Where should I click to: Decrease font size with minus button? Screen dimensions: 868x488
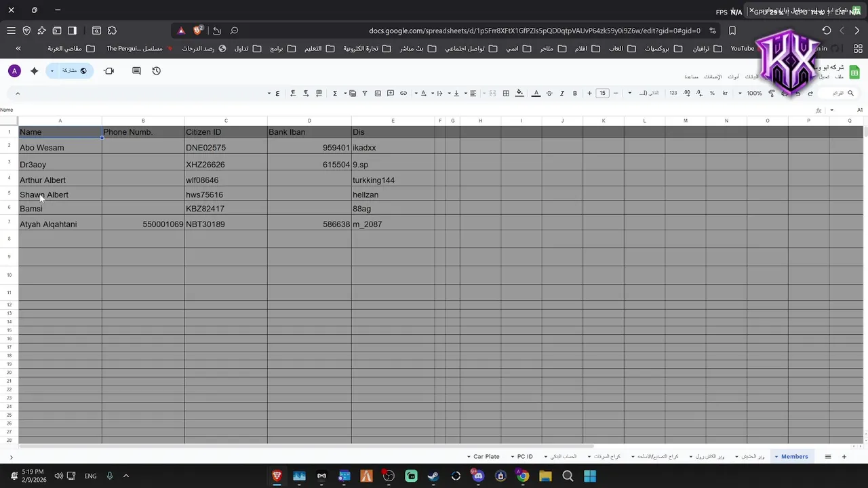click(x=616, y=93)
